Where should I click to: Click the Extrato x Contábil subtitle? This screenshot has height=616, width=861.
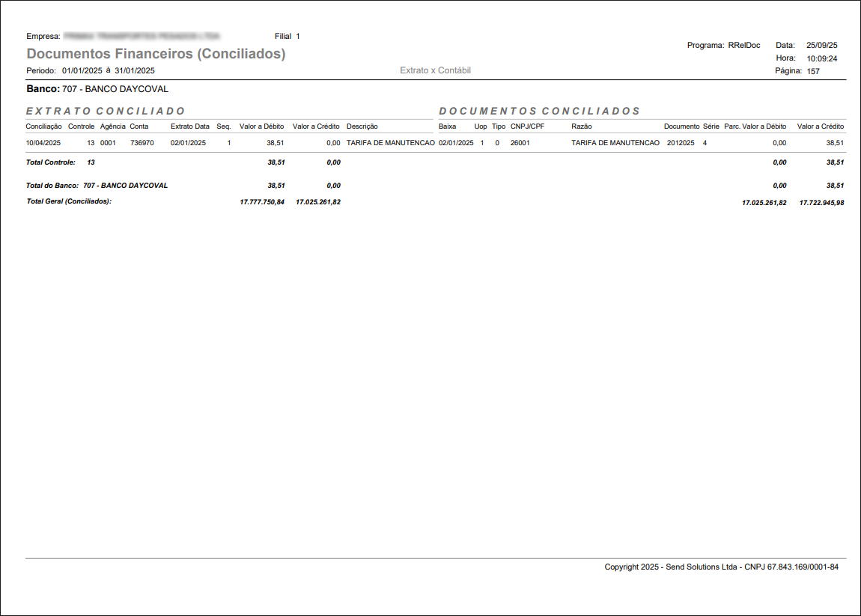[x=435, y=70]
